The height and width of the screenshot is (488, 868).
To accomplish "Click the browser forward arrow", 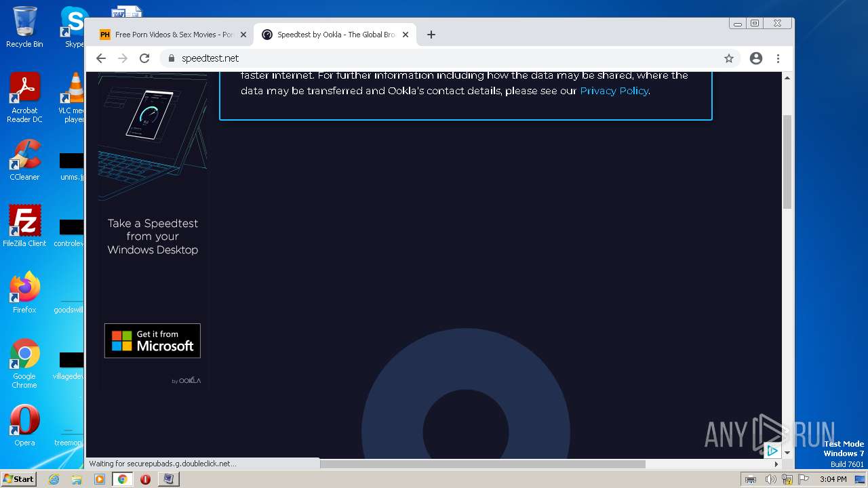I will tap(123, 58).
